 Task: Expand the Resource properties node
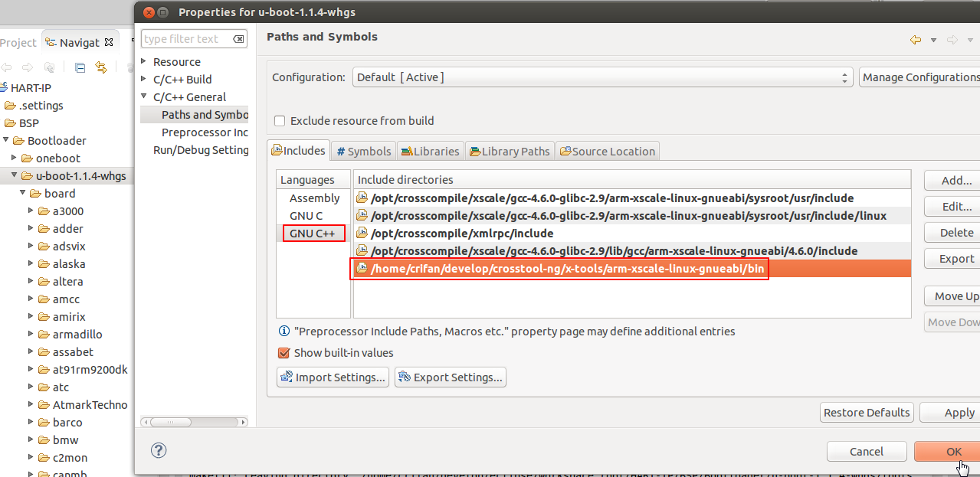(x=145, y=61)
